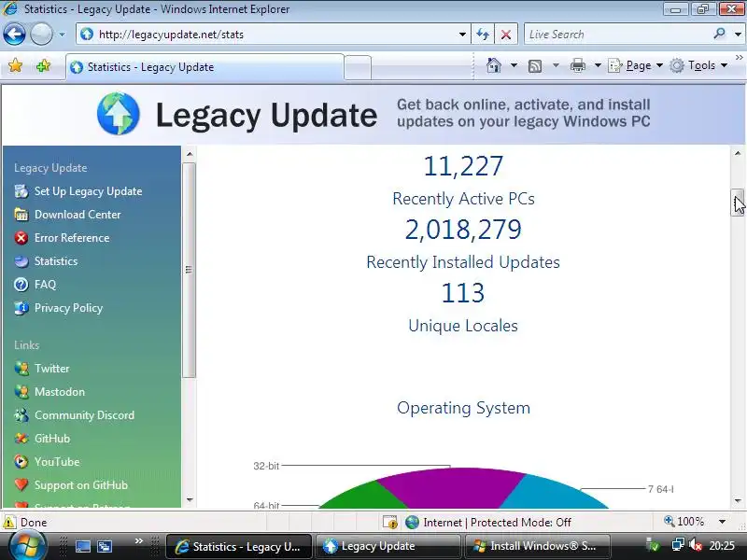Click Switch between windows icon

coord(105,546)
